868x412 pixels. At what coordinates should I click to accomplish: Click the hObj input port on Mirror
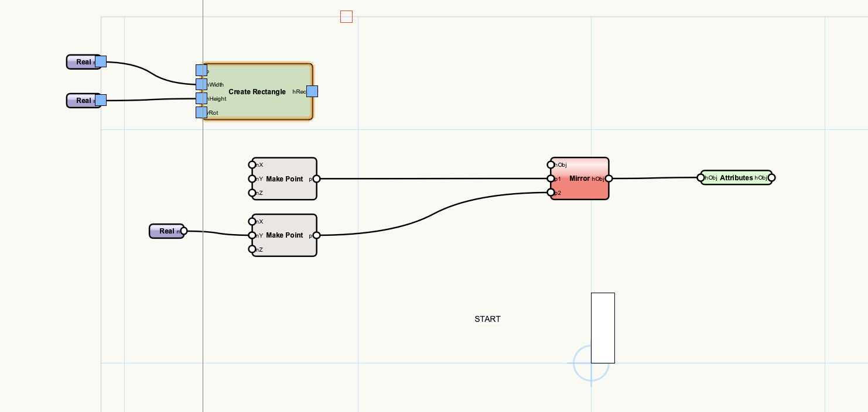(551, 165)
